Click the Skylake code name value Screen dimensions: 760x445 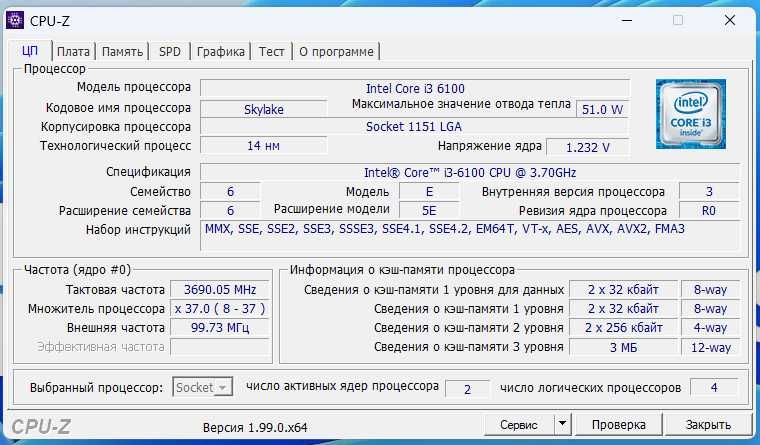[264, 109]
